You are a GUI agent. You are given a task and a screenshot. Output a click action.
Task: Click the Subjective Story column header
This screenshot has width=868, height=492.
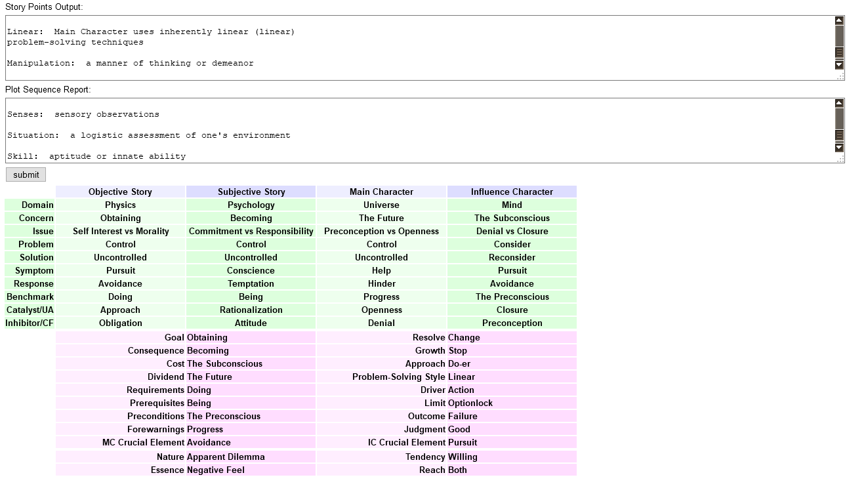(x=251, y=192)
